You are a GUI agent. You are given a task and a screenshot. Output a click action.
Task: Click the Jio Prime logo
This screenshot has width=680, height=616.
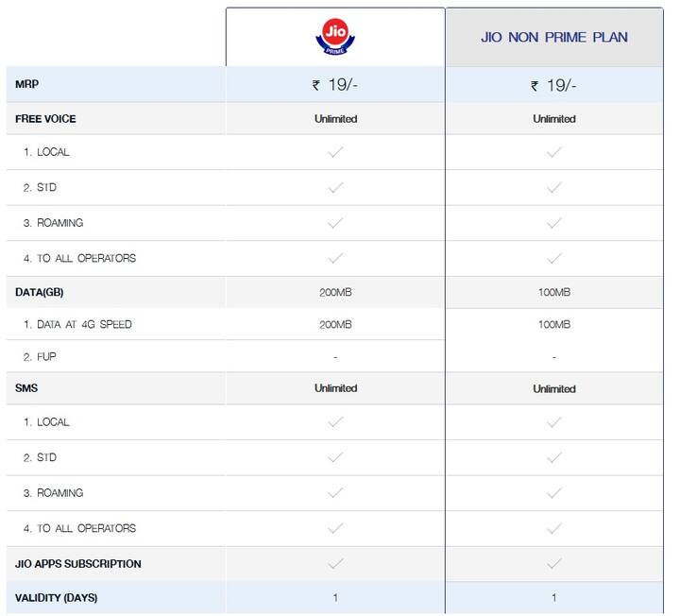pos(335,37)
